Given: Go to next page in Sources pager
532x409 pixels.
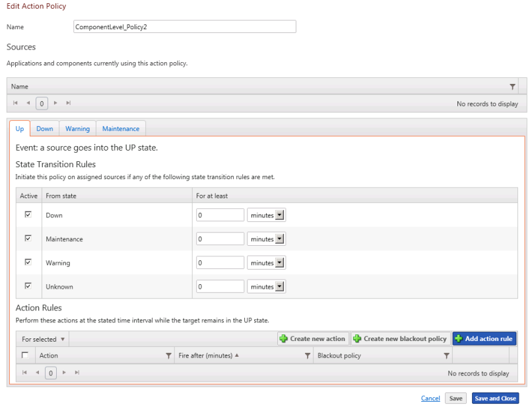Looking at the screenshot, I should click(55, 103).
